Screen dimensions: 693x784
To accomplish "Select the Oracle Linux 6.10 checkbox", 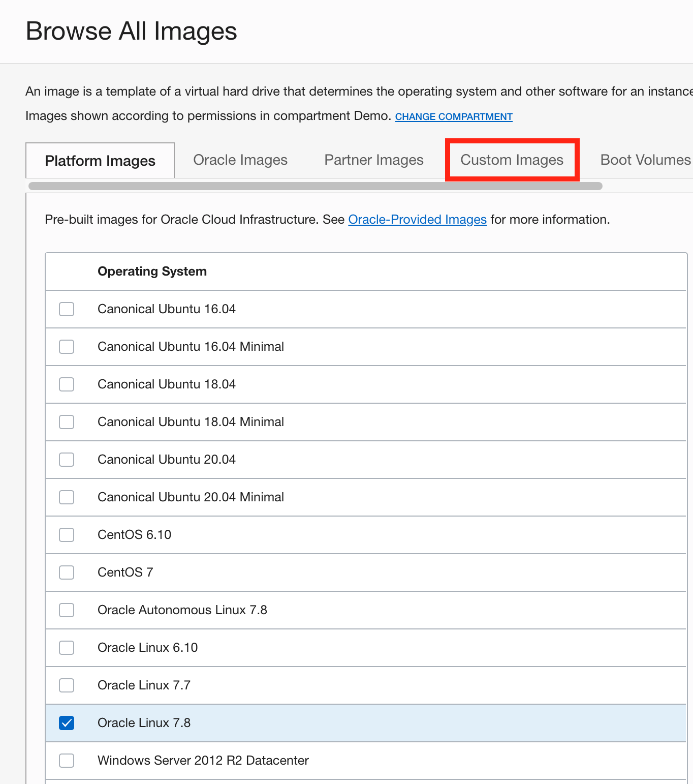I will [x=67, y=648].
